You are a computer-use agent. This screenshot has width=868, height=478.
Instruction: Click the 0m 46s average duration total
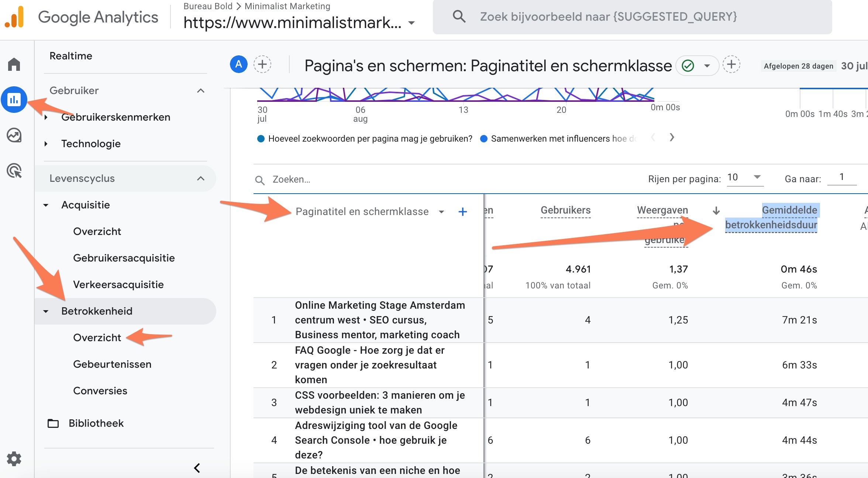coord(799,269)
